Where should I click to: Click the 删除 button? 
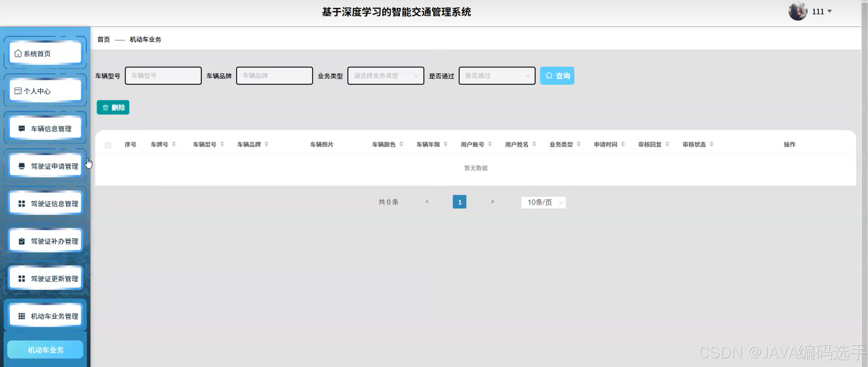113,107
